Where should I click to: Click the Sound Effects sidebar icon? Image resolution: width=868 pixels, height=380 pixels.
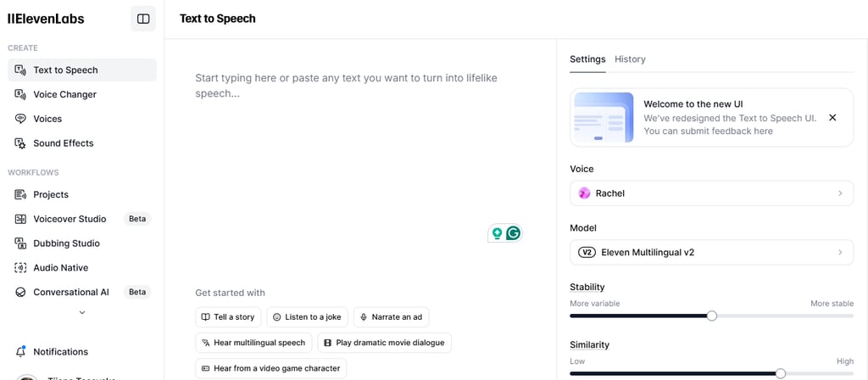pos(20,142)
